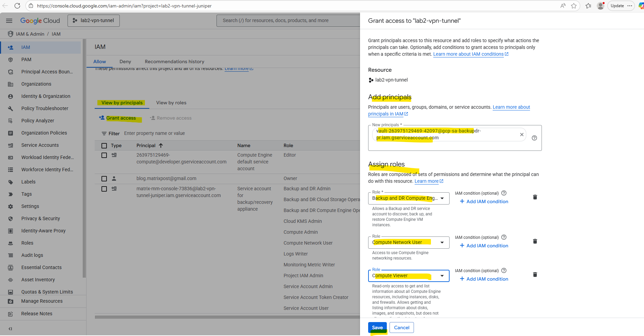Delete the Backup and DR Compute Engine role

click(535, 197)
